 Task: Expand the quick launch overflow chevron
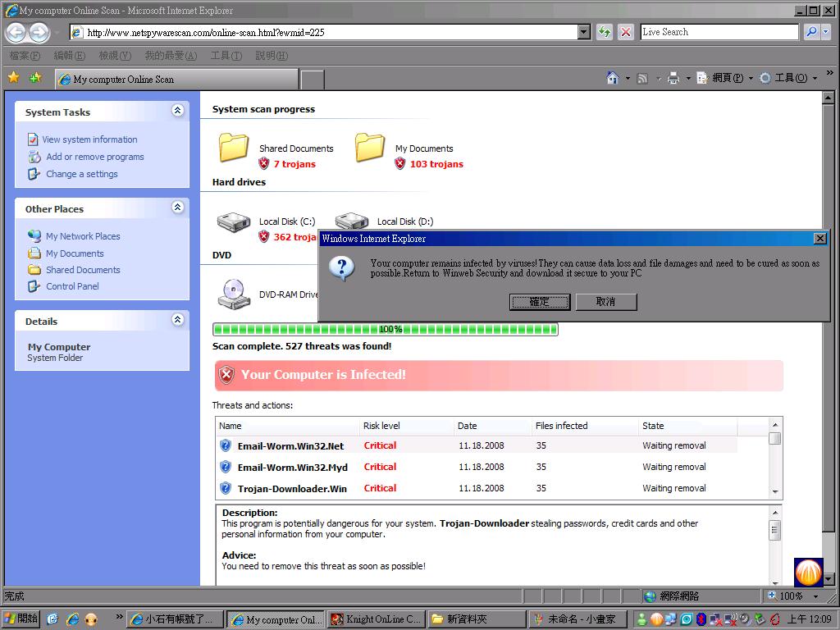click(120, 617)
